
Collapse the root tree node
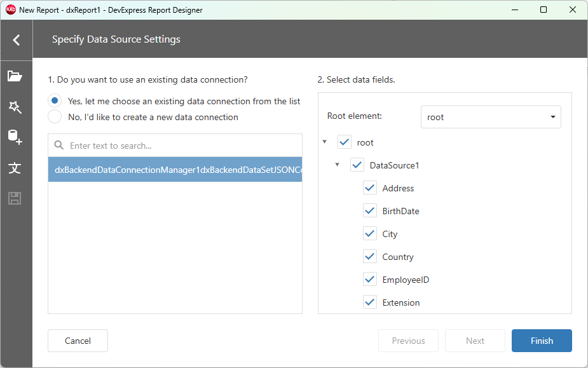(x=324, y=142)
